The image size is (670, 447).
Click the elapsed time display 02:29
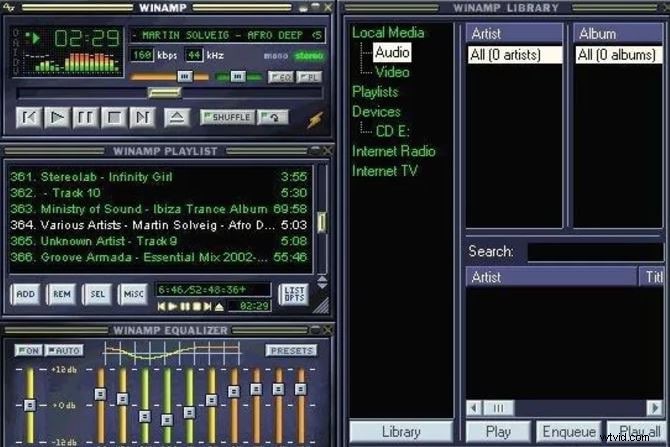[x=87, y=39]
